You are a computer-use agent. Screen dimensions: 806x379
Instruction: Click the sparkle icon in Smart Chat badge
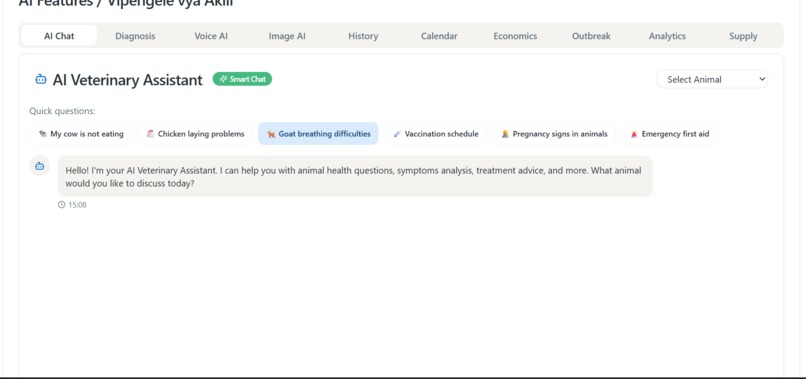(223, 79)
